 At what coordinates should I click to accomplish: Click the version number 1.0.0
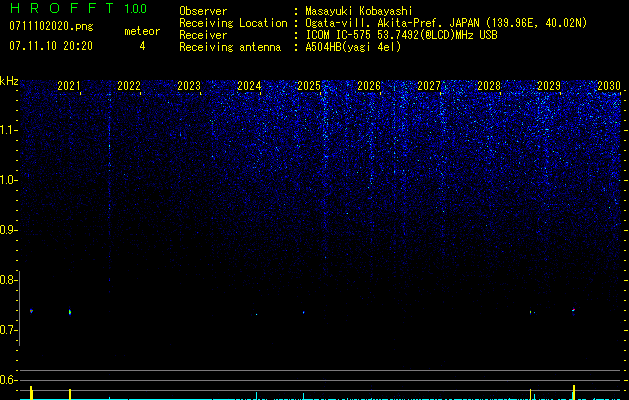(x=135, y=8)
